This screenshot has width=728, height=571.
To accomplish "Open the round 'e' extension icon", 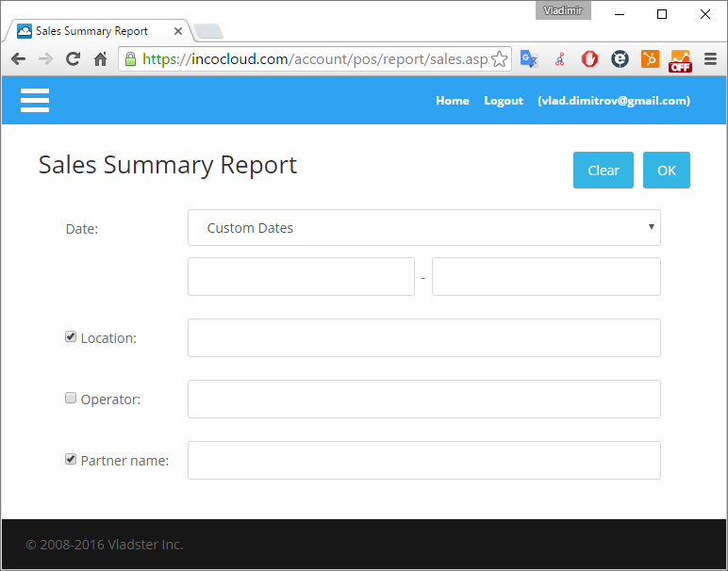I will [620, 59].
